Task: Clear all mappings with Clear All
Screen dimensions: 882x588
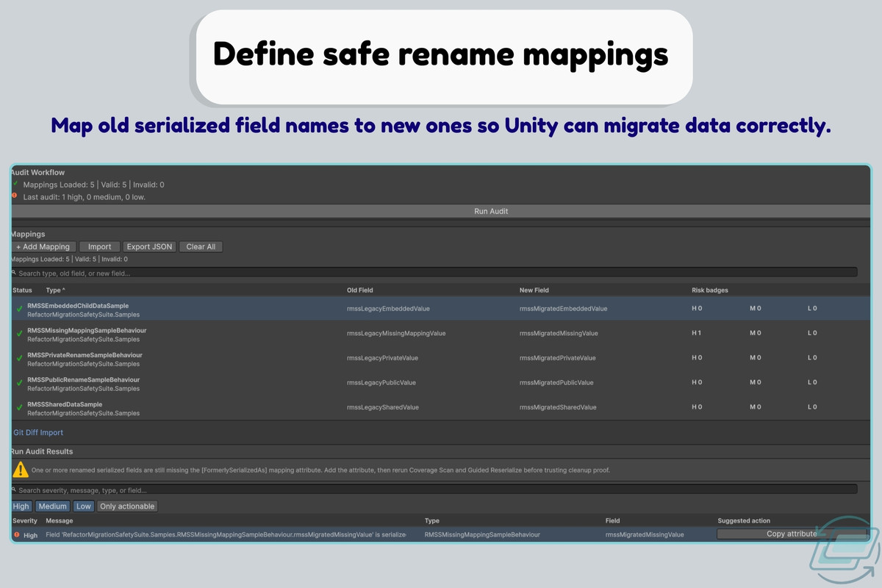Action: coord(201,247)
